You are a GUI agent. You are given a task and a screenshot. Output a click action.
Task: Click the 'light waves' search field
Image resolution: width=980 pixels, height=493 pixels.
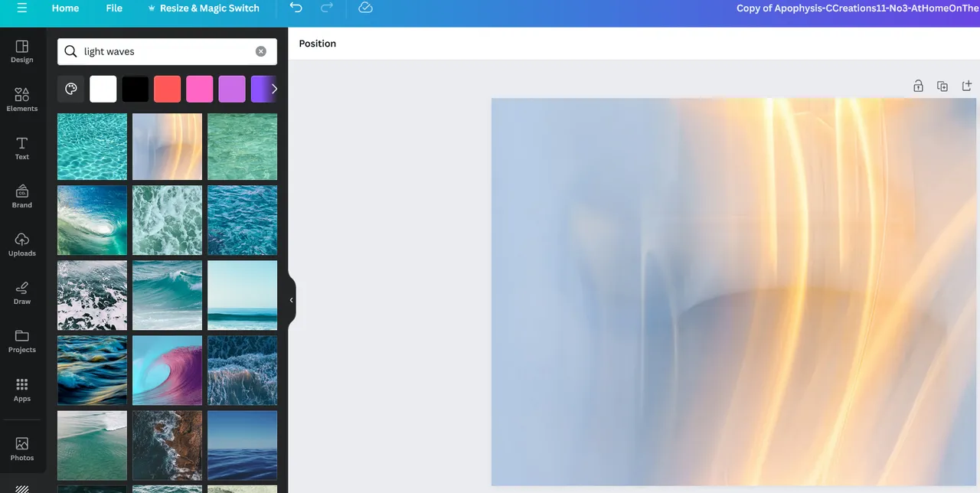pyautogui.click(x=167, y=51)
